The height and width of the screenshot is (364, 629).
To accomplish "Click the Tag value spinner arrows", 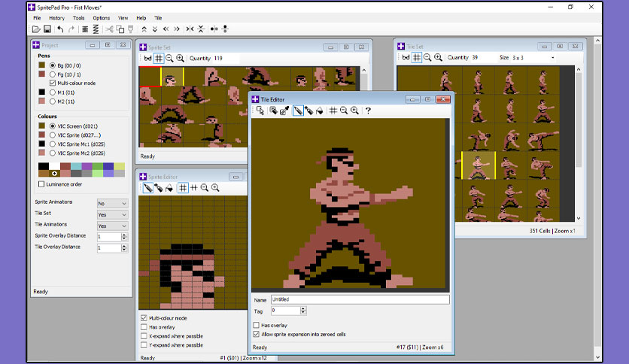I will 303,311.
